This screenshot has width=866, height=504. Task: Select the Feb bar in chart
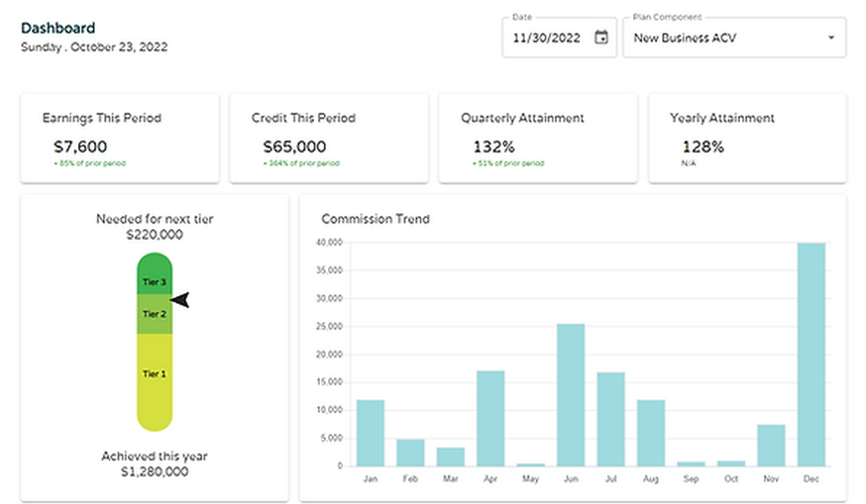[410, 453]
